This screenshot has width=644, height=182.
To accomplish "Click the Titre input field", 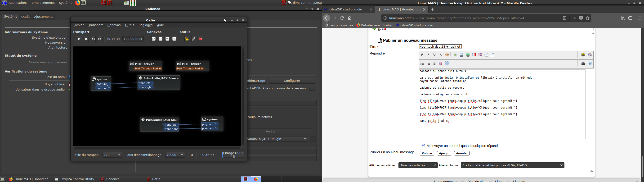I will tap(441, 46).
